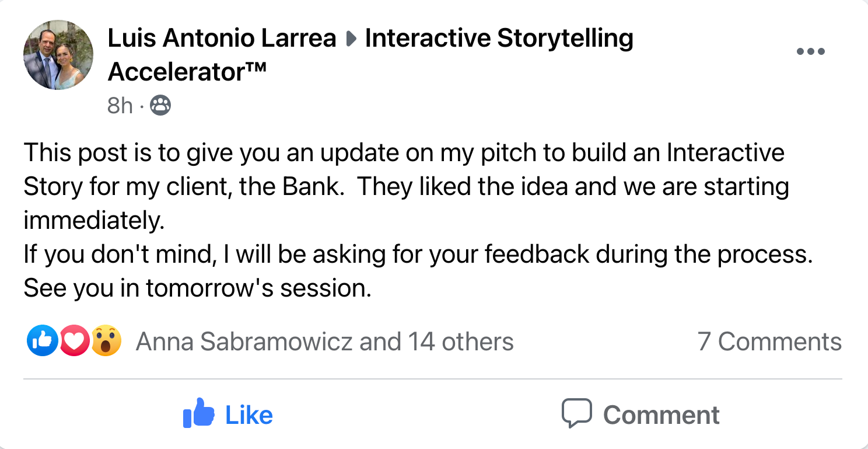Click the Wow face reaction emoji

coord(106,341)
